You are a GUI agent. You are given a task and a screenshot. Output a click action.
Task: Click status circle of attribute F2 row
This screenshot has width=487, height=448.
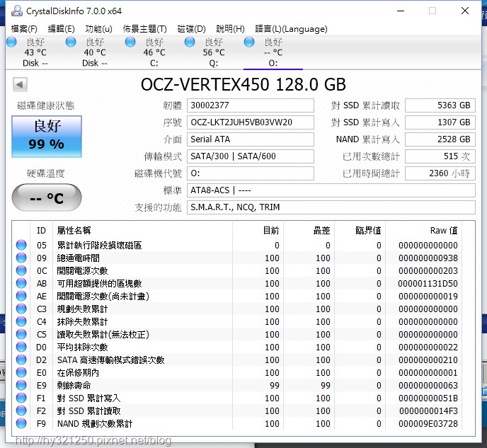21,410
